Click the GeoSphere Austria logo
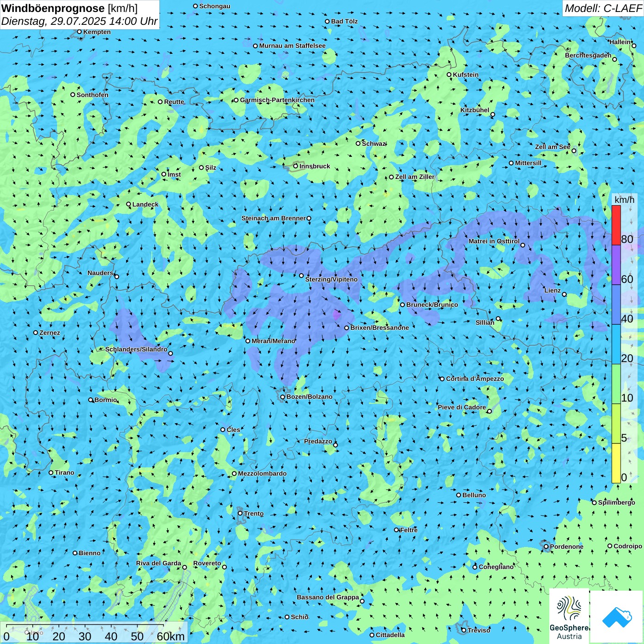Image resolution: width=644 pixels, height=644 pixels. [569, 616]
